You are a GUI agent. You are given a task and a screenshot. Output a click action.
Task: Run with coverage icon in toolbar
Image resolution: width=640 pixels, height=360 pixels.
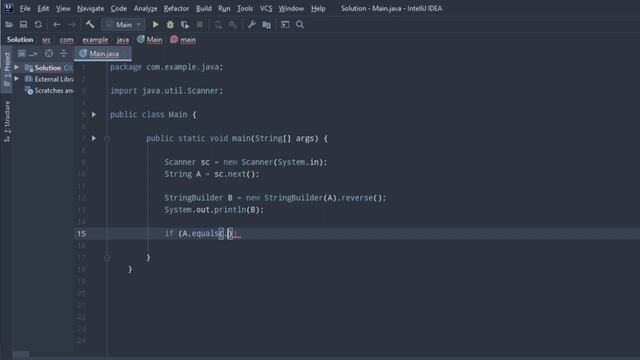[185, 25]
